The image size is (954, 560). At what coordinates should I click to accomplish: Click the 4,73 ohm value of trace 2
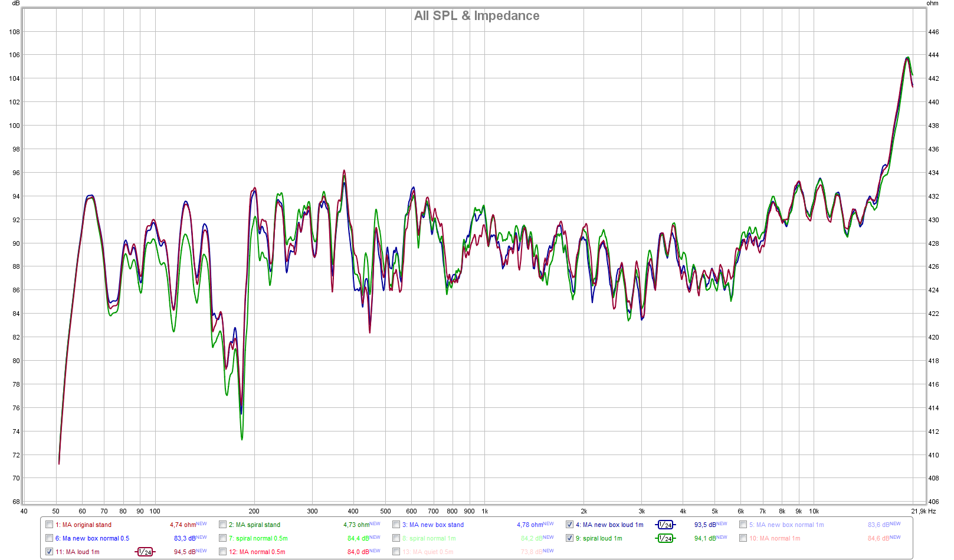coord(356,525)
